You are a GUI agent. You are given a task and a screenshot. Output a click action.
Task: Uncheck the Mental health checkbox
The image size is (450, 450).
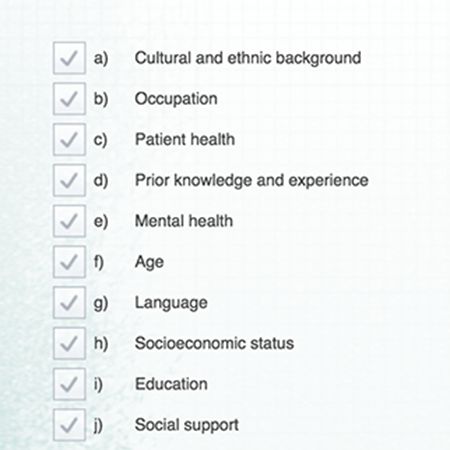pos(69,221)
